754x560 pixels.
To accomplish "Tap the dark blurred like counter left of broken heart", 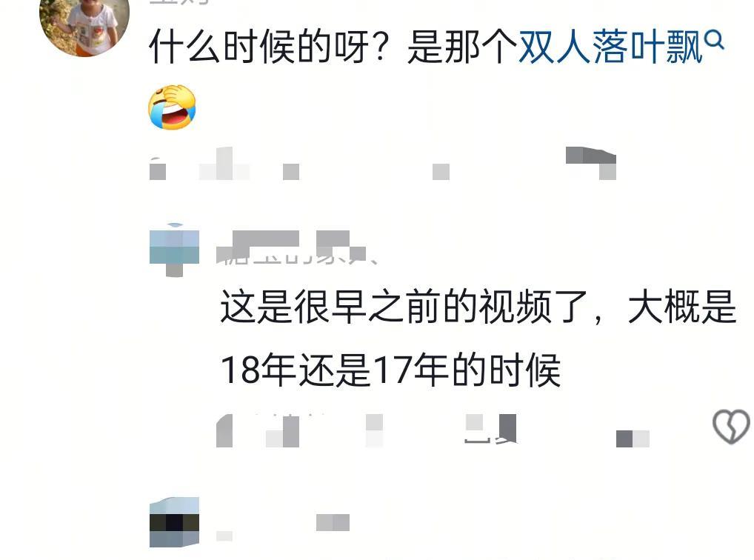I will click(x=633, y=439).
